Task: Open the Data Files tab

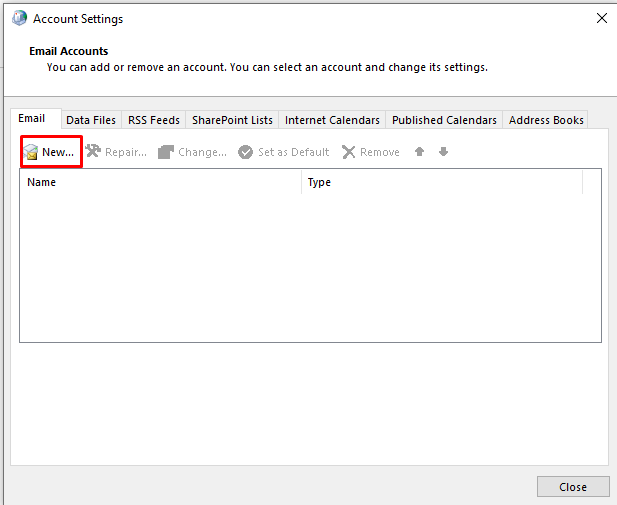Action: pyautogui.click(x=91, y=120)
